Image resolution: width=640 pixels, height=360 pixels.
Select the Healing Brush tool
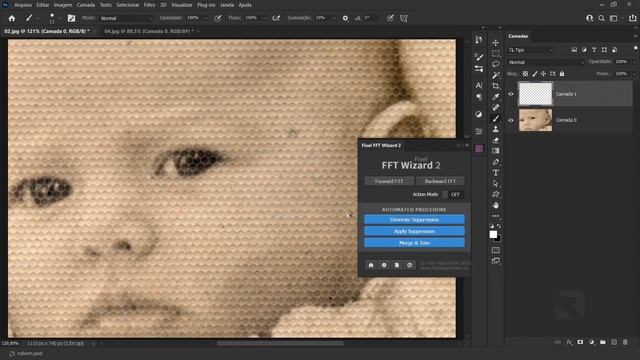tap(496, 107)
